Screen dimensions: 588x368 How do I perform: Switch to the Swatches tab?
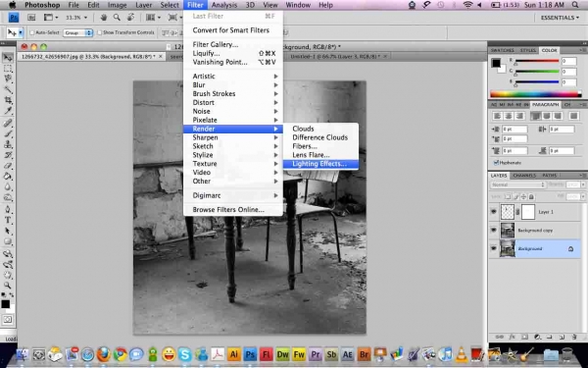point(503,50)
